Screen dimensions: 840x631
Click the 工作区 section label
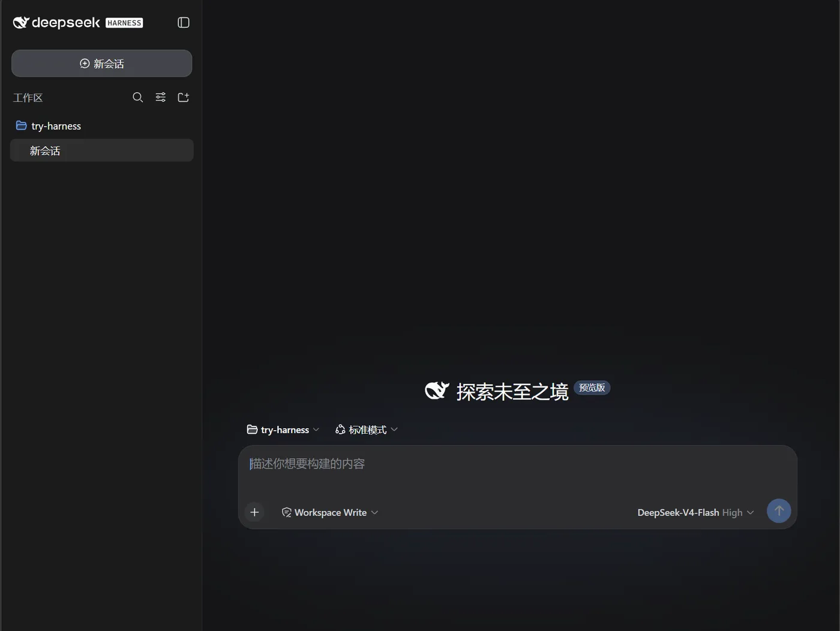[x=28, y=98]
